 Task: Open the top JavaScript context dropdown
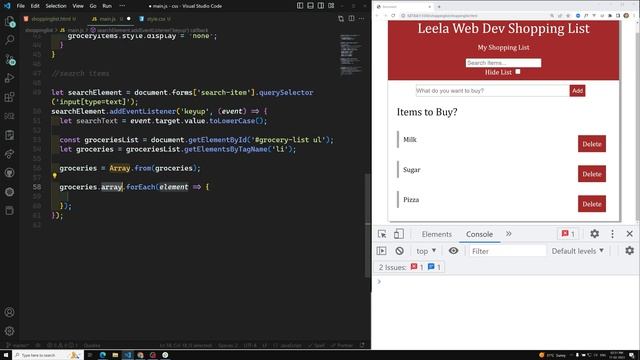(426, 251)
